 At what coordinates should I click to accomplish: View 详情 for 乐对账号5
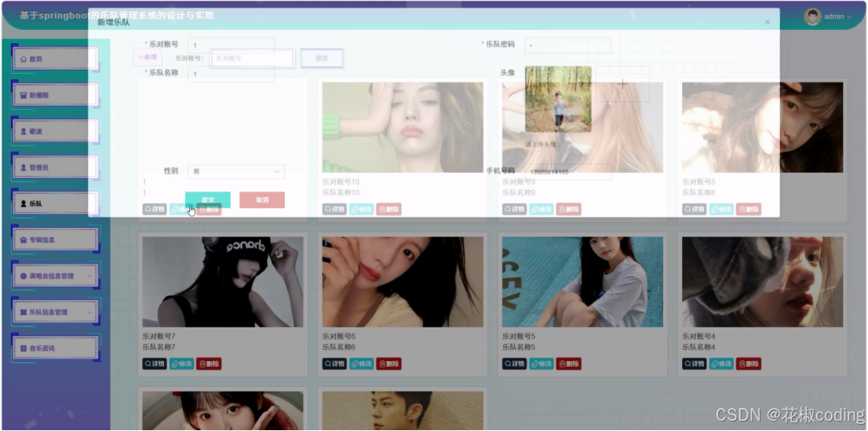coord(514,364)
